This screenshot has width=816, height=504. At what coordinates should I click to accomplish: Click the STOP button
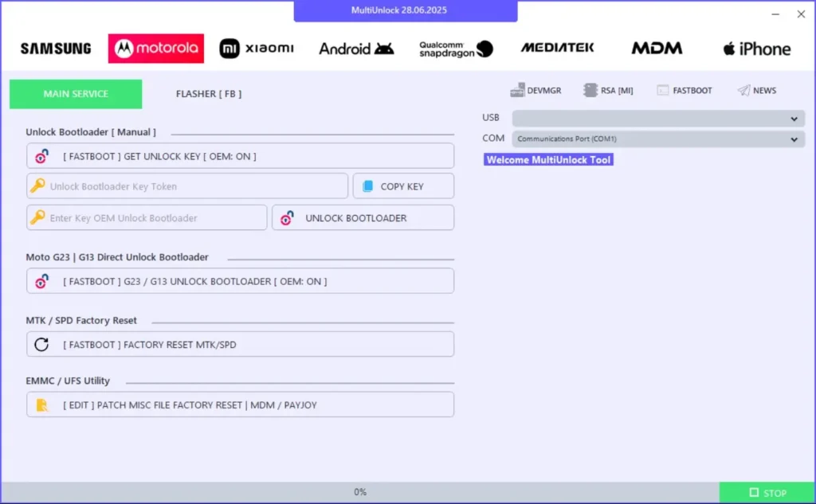tap(767, 493)
